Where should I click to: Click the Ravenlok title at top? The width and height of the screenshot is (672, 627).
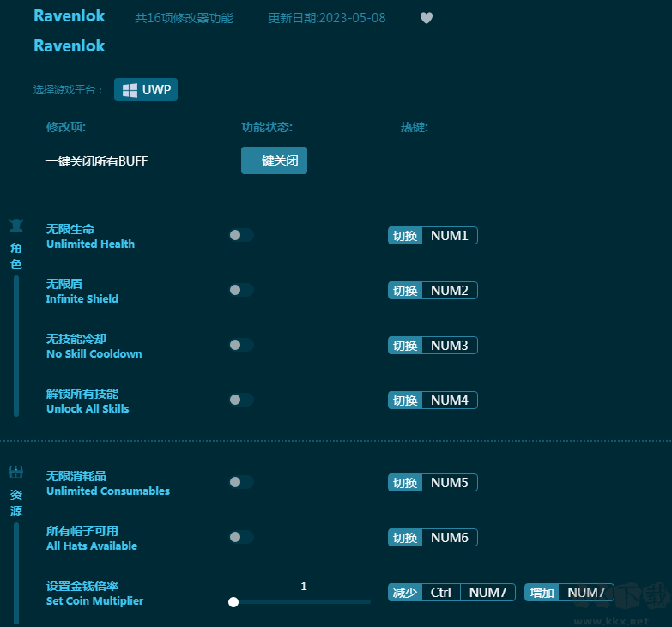[70, 16]
